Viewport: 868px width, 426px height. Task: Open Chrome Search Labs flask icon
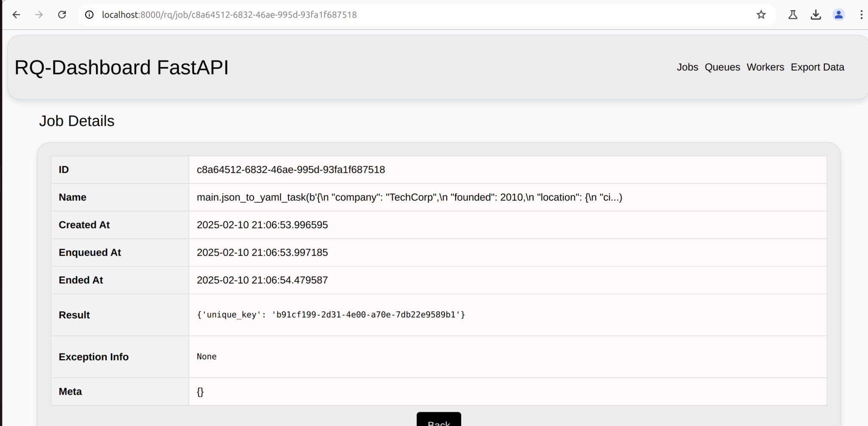[792, 14]
